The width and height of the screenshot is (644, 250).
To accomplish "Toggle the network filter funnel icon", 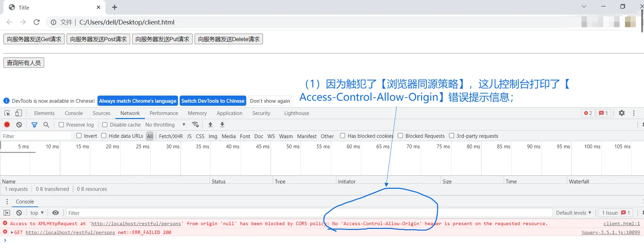I will [x=34, y=124].
